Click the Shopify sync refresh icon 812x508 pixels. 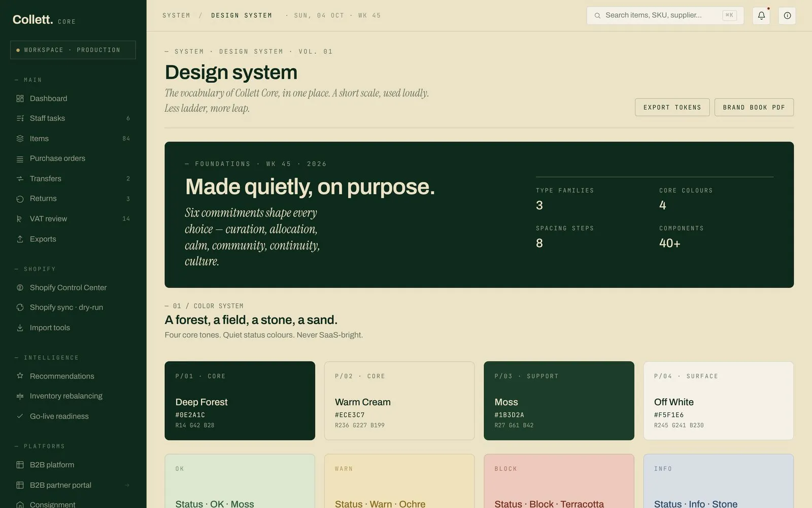point(20,307)
